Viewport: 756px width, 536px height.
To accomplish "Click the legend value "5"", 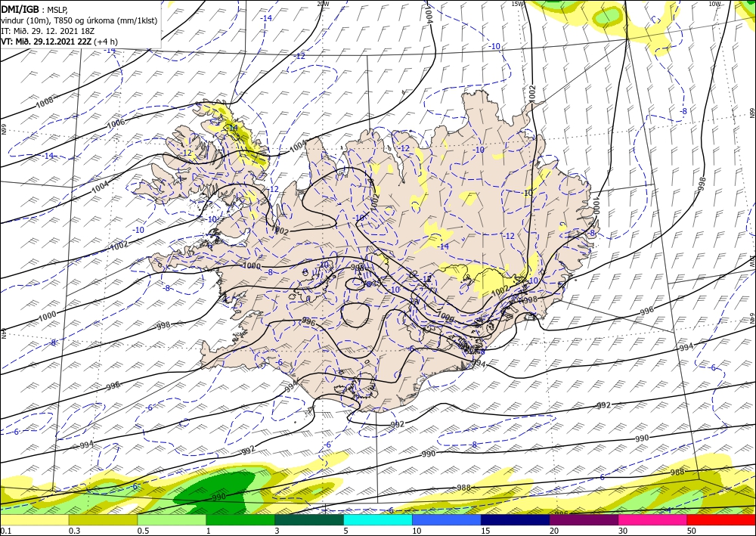I will point(346,531).
